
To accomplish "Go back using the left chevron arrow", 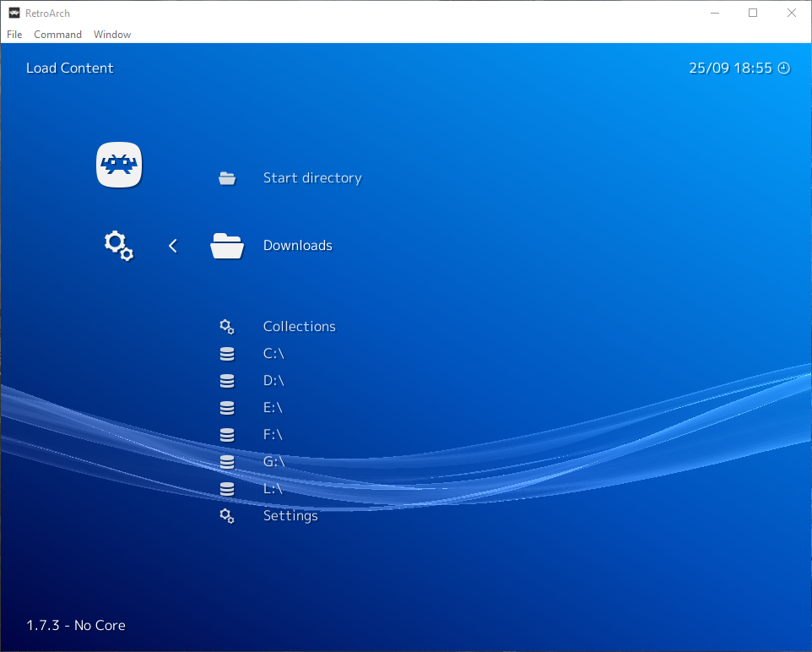I will pos(173,246).
